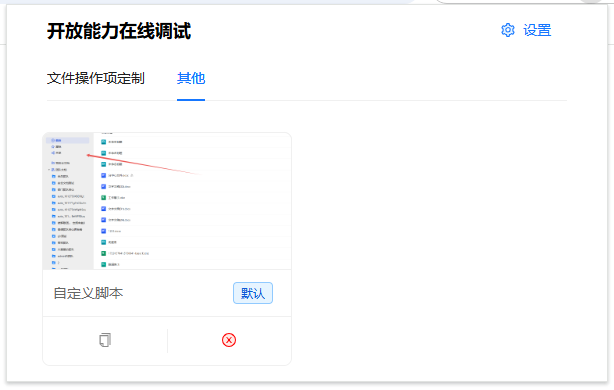Switch to the 文件操作项定制 tab
This screenshot has width=614, height=390.
point(96,78)
